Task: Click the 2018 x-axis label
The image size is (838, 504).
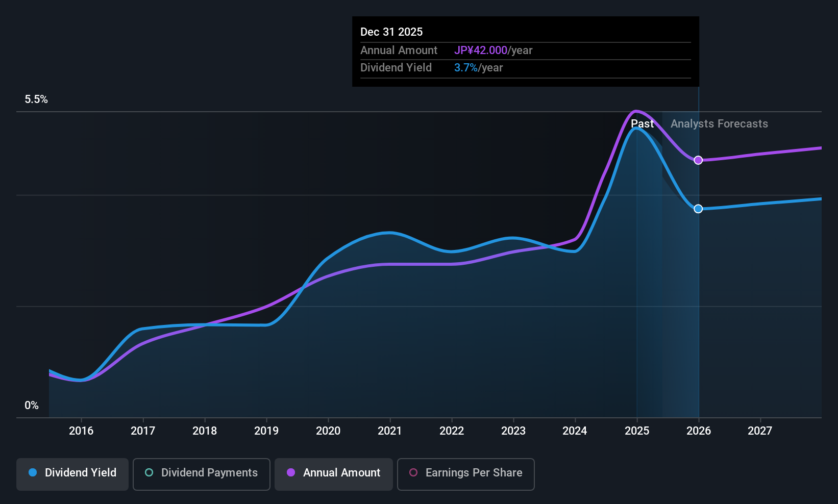Action: [x=205, y=431]
